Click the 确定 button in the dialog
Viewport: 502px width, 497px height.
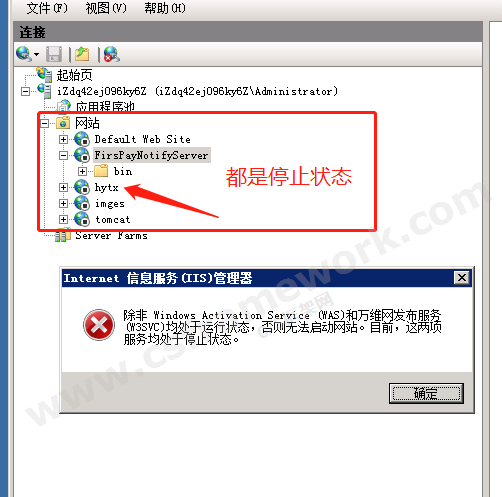click(426, 394)
